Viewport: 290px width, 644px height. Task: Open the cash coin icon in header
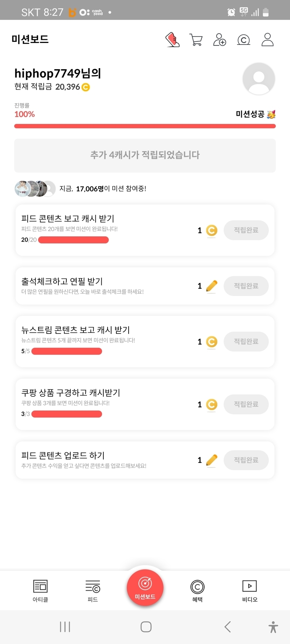[244, 40]
